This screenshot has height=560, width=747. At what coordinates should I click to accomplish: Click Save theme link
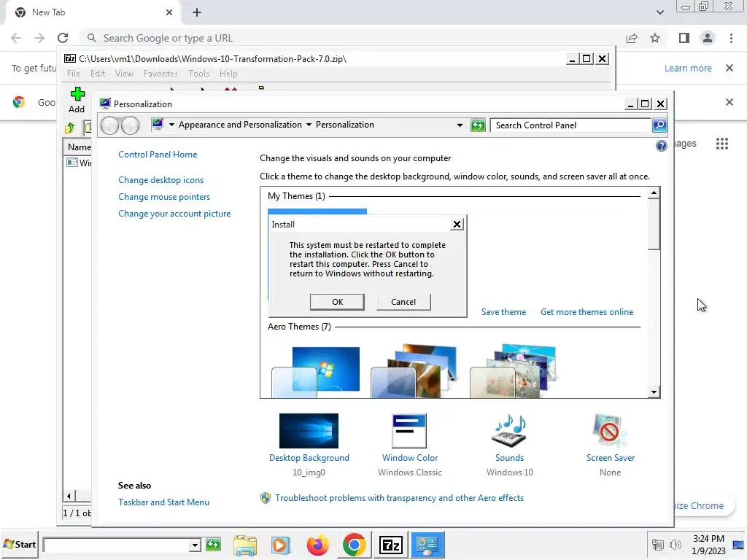[x=503, y=312]
